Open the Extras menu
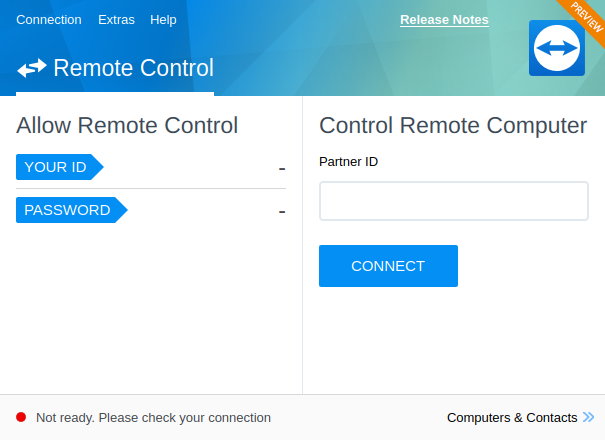Screen dimensions: 605x440 tap(116, 20)
